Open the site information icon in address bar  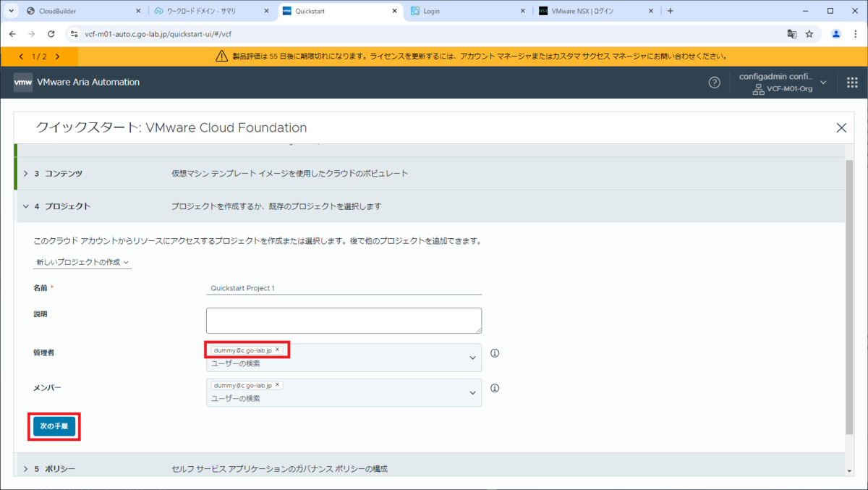(x=73, y=34)
